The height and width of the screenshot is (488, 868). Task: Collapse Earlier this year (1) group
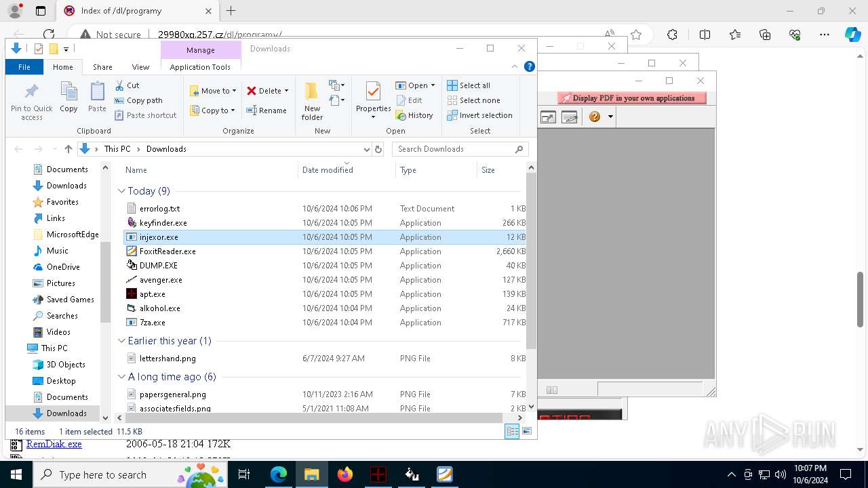pyautogui.click(x=121, y=341)
